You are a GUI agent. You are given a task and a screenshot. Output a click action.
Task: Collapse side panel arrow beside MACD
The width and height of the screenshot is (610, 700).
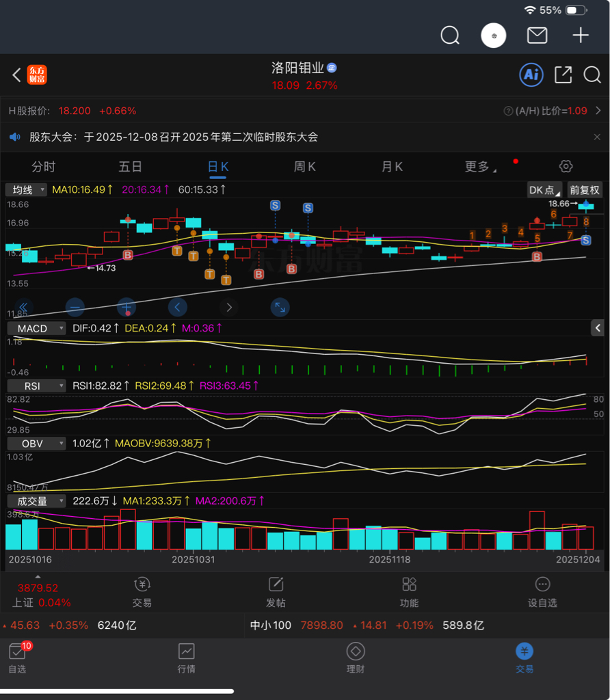tap(598, 328)
